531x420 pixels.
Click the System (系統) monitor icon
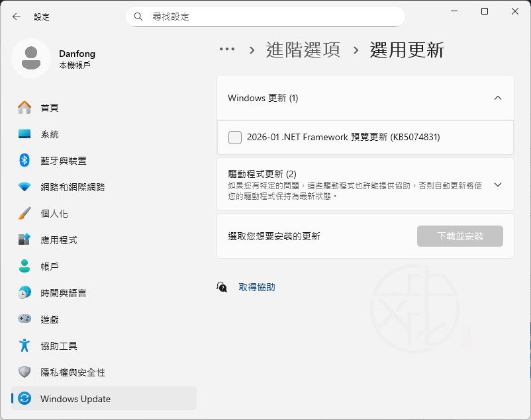coord(24,134)
